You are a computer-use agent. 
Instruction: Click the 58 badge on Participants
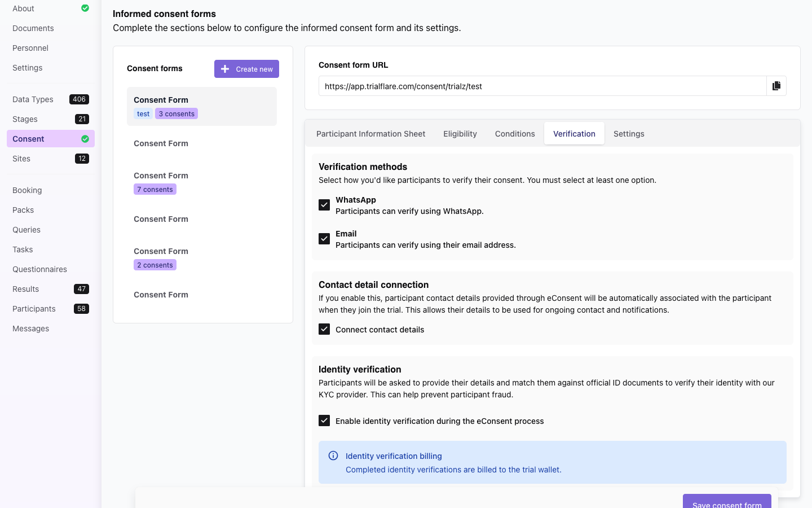82,309
